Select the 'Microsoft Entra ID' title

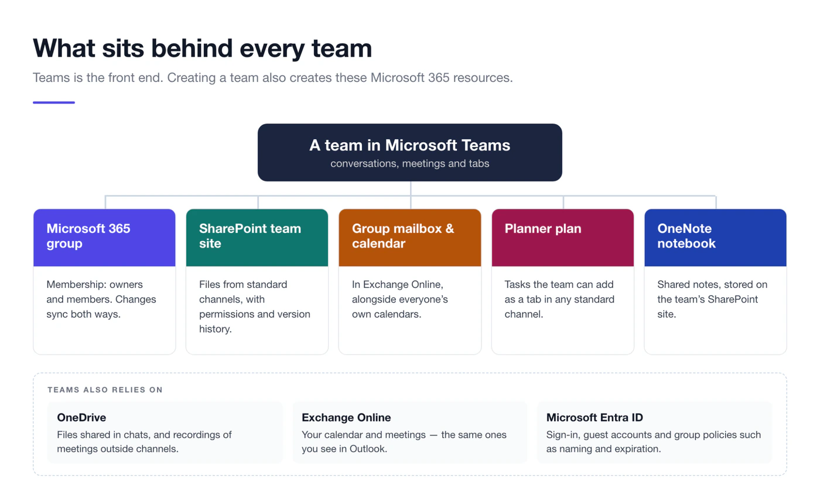[594, 417]
